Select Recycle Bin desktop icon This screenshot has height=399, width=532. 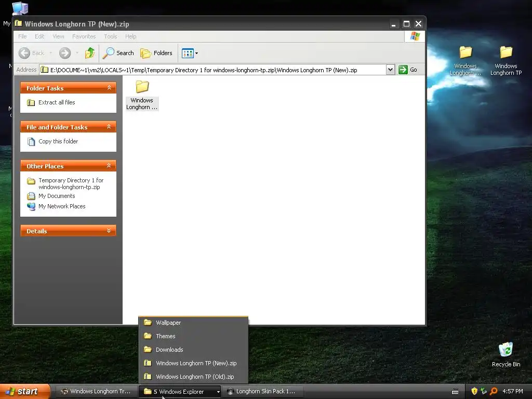[506, 355]
